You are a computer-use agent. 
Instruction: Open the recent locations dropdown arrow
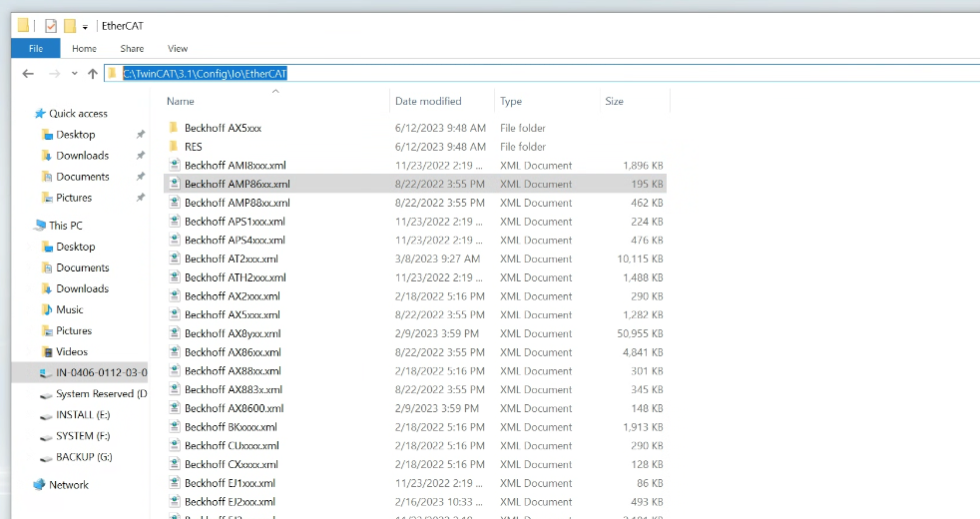tap(75, 74)
